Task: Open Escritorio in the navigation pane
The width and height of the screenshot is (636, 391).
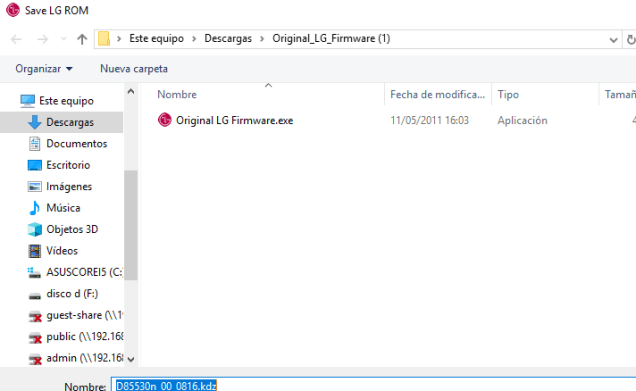Action: (68, 165)
